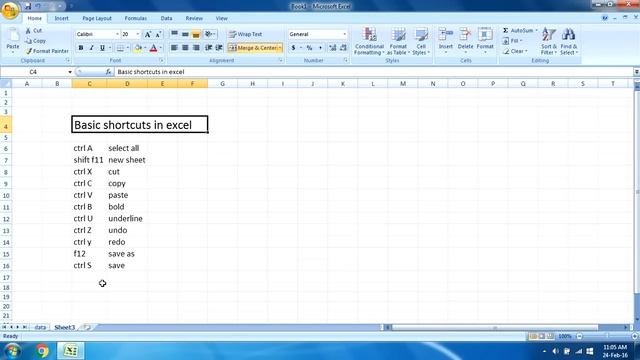Center text horizontally
This screenshot has width=640, height=360.
click(x=185, y=48)
